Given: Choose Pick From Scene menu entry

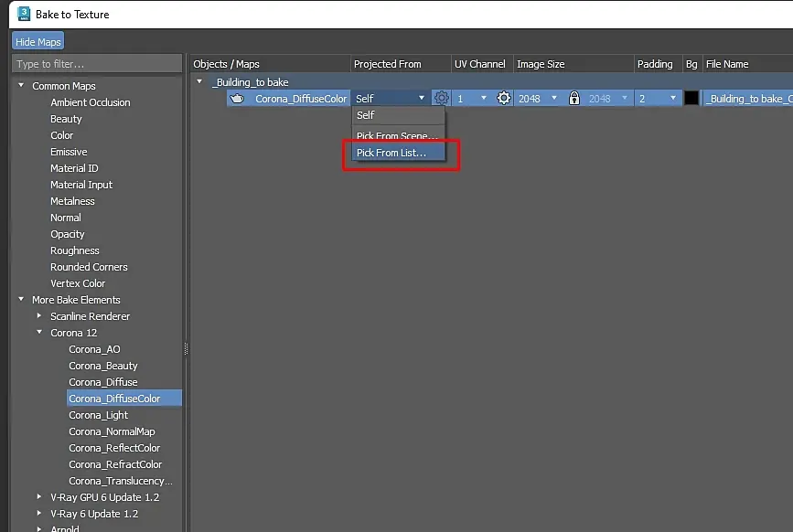Looking at the screenshot, I should tap(399, 135).
